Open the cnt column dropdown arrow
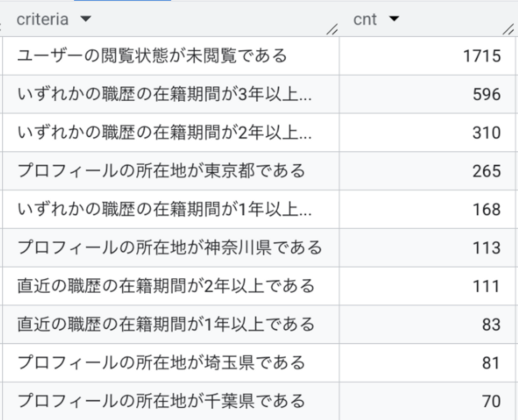Viewport: 518px width, 420px height. click(394, 19)
